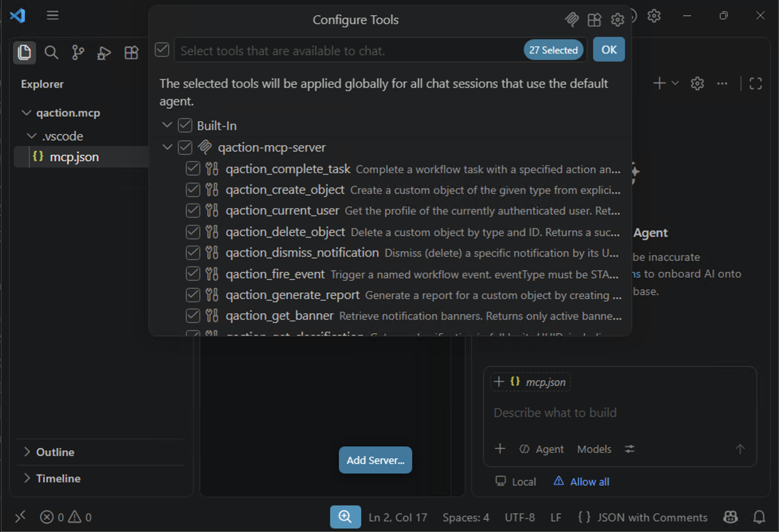Click UTF-8 encoding in status bar
The image size is (779, 532).
[520, 517]
